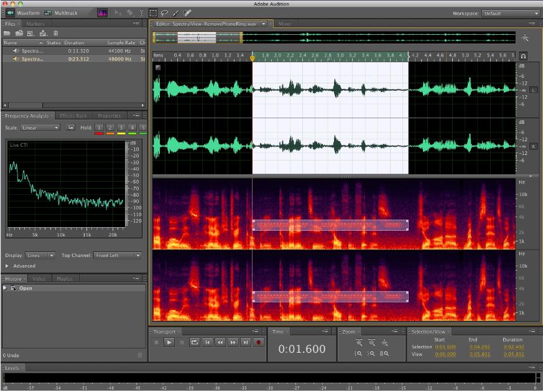This screenshot has width=543, height=392.
Task: Click the Insert into Multitrack icon
Action: click(43, 33)
